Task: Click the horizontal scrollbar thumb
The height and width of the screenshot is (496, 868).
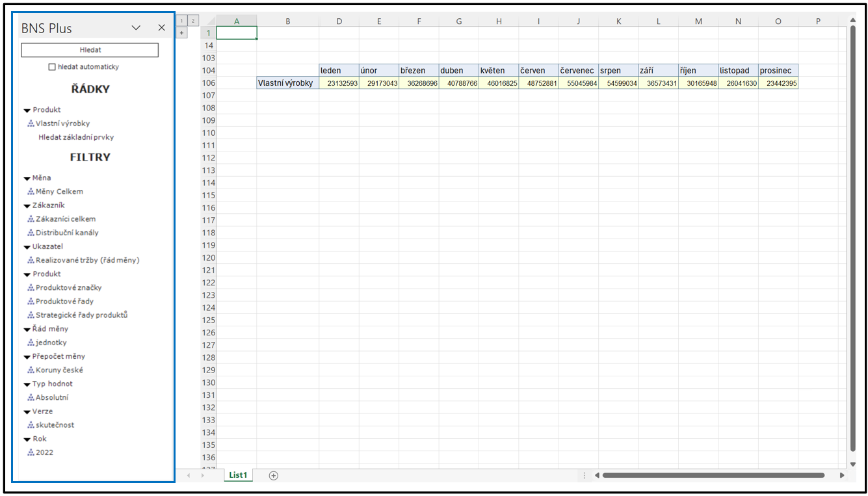Action: tap(713, 475)
